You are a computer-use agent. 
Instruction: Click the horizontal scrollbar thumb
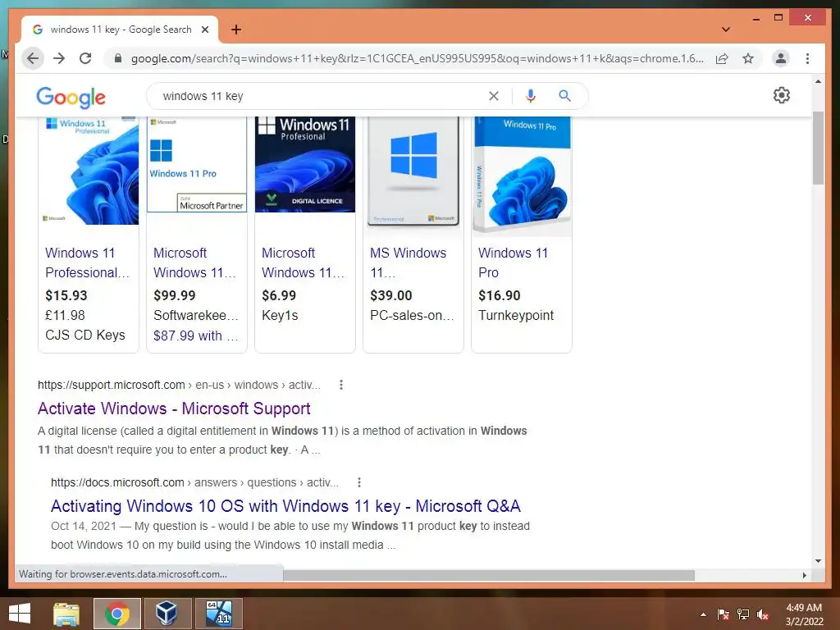[x=489, y=575]
